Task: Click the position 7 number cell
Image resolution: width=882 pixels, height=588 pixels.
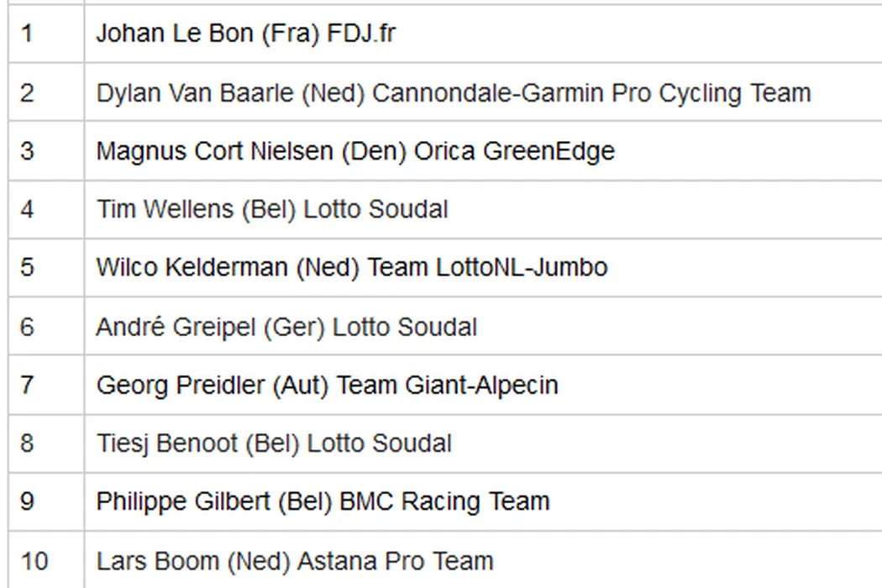Action: (27, 386)
